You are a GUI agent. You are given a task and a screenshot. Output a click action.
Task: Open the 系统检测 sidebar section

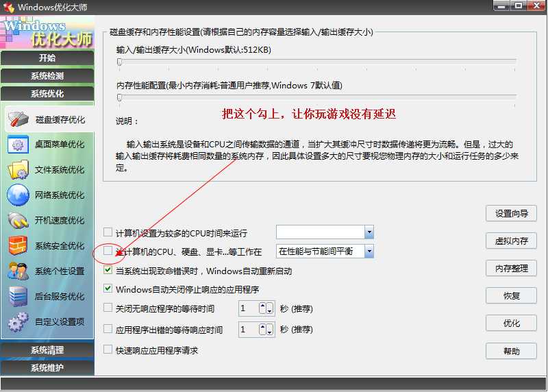point(47,76)
